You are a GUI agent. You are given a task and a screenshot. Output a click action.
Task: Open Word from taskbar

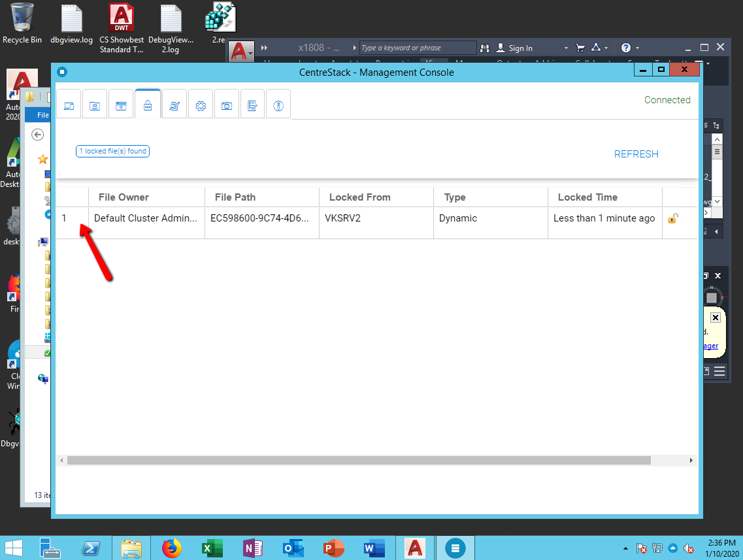click(x=374, y=548)
